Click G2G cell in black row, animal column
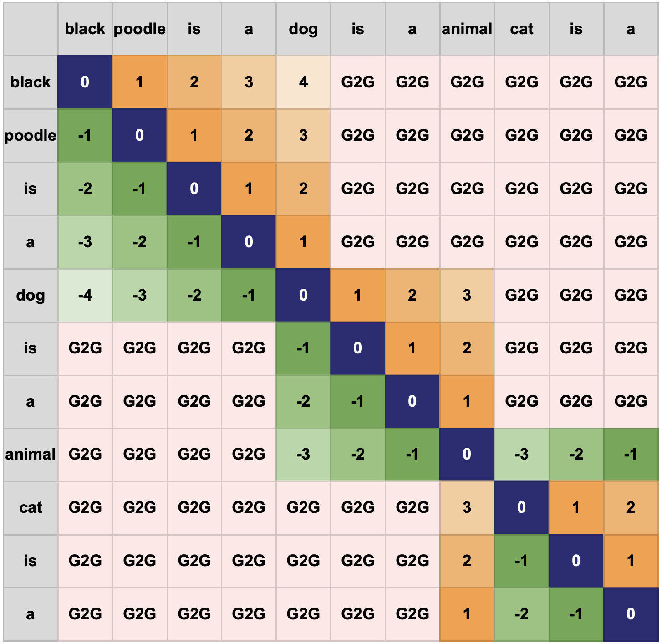662x644 pixels. pos(467,82)
